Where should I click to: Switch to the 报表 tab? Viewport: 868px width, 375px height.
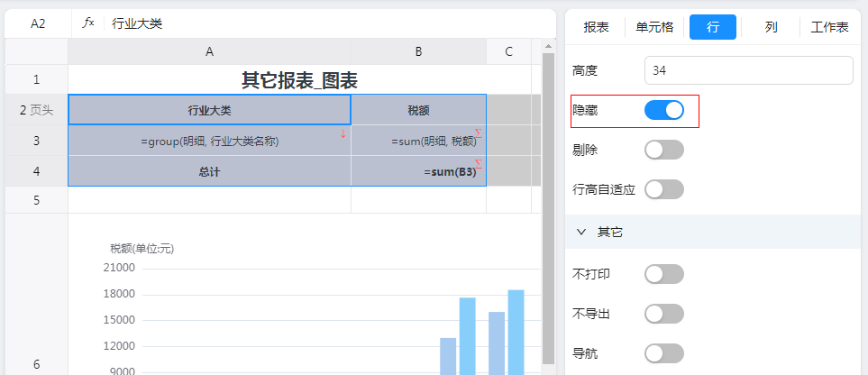pyautogui.click(x=596, y=27)
